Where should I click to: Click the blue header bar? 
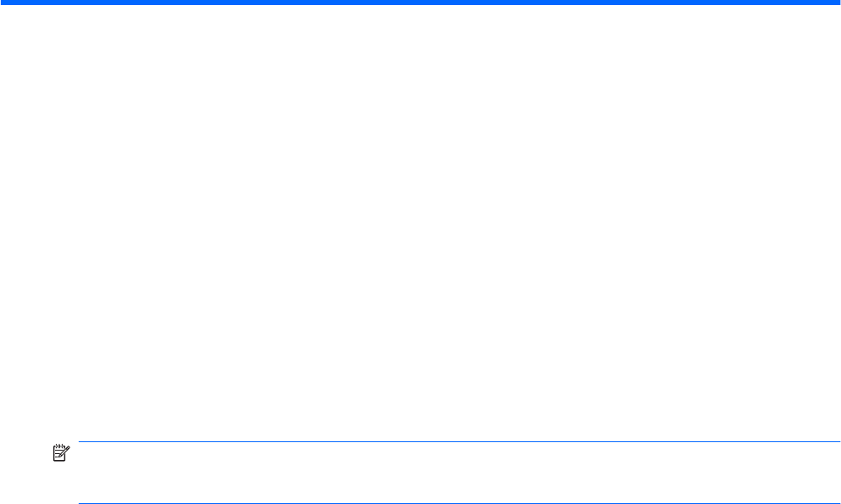tap(420, 3)
